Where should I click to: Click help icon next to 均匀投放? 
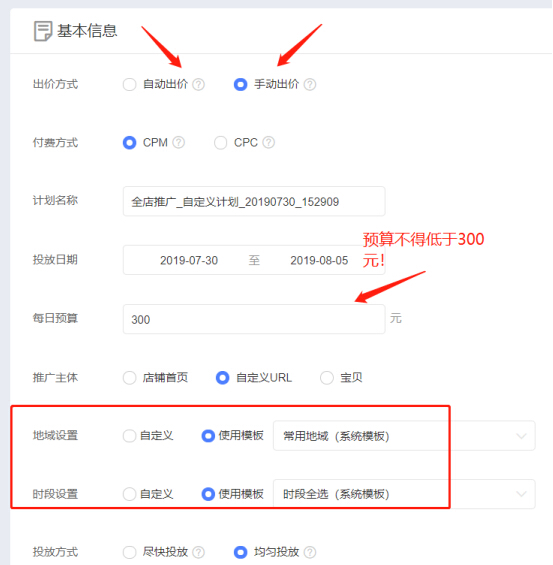310,552
